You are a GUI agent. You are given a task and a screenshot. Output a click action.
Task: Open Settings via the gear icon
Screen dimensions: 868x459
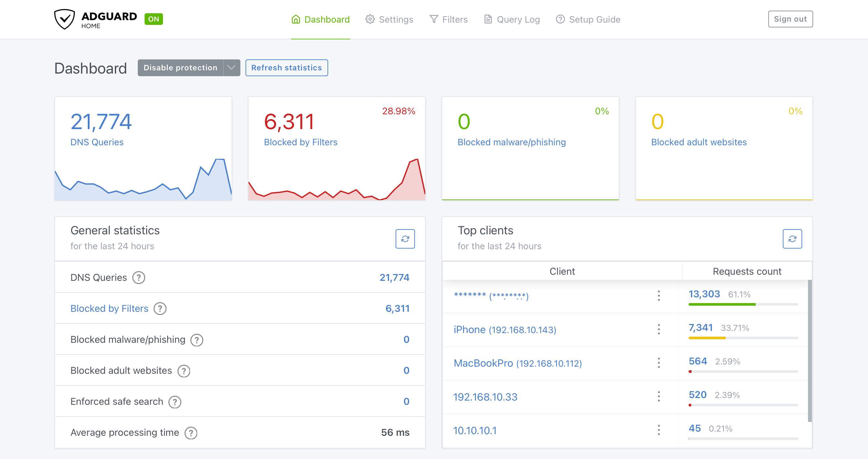pos(370,19)
